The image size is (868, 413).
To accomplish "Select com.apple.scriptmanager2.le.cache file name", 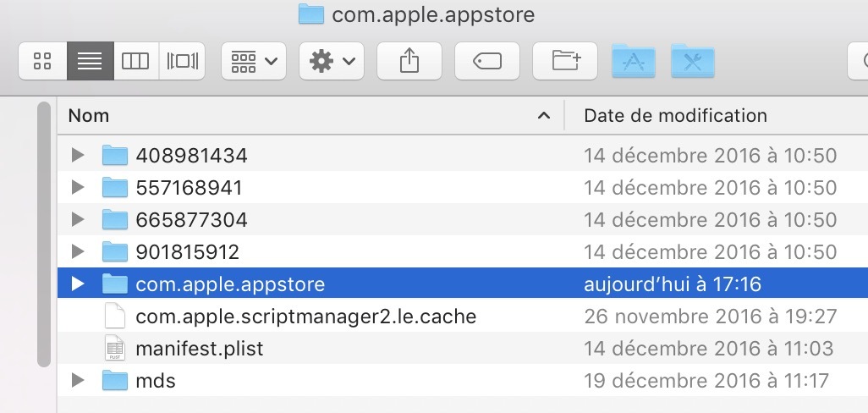I will (x=306, y=317).
